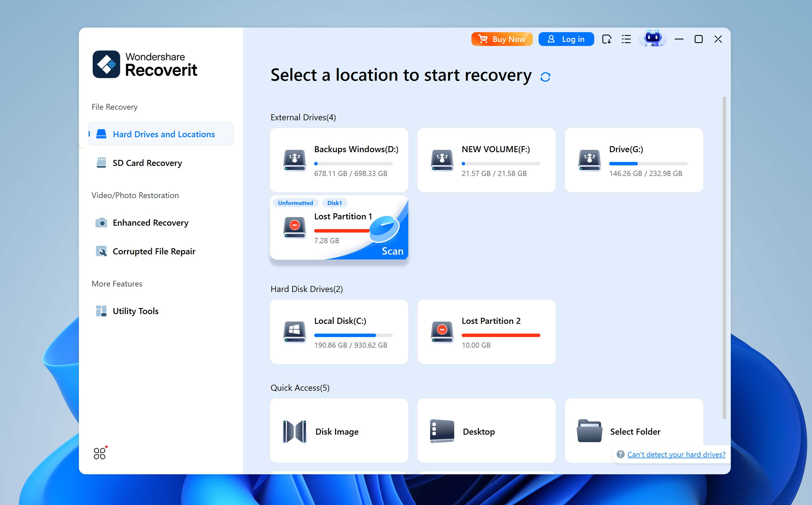The width and height of the screenshot is (812, 505).
Task: Click the NEW VOLUME(F:) drive icon
Action: click(442, 160)
